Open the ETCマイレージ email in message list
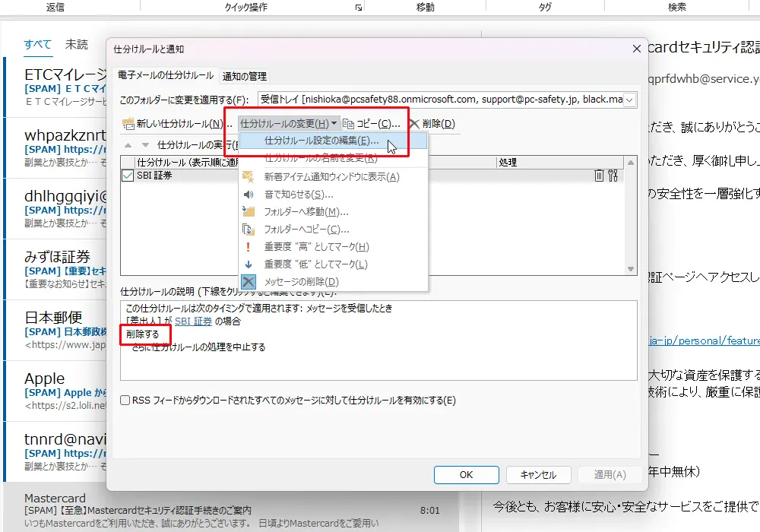Image resolution: width=760 pixels, height=532 pixels. point(55,87)
